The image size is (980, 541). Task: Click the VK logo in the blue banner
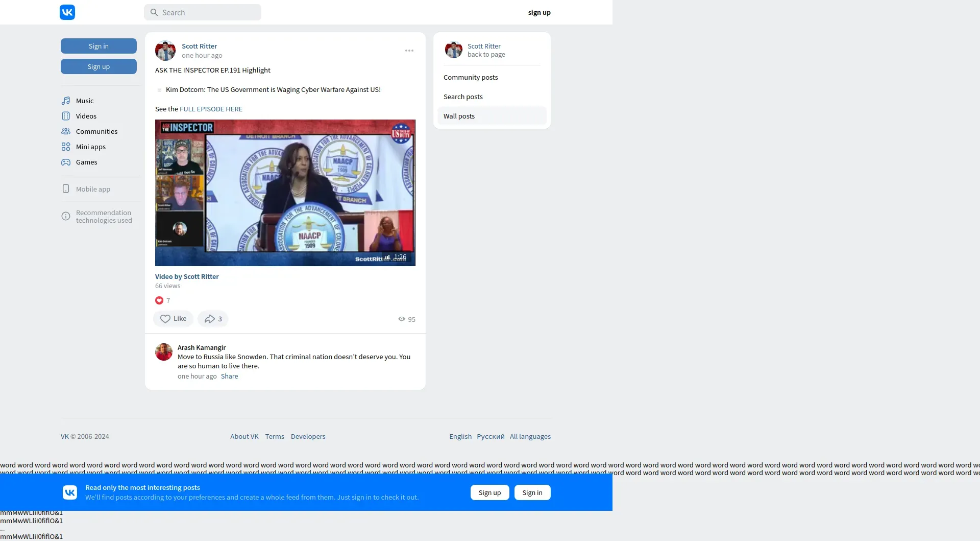[x=70, y=492]
